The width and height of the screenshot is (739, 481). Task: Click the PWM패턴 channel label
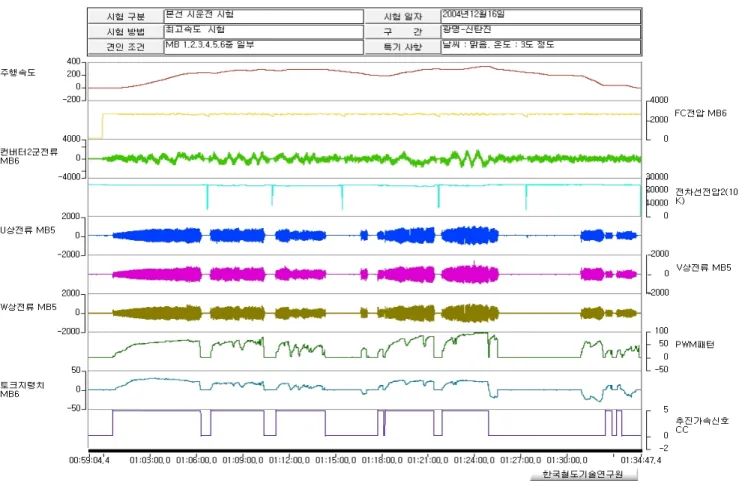click(695, 344)
